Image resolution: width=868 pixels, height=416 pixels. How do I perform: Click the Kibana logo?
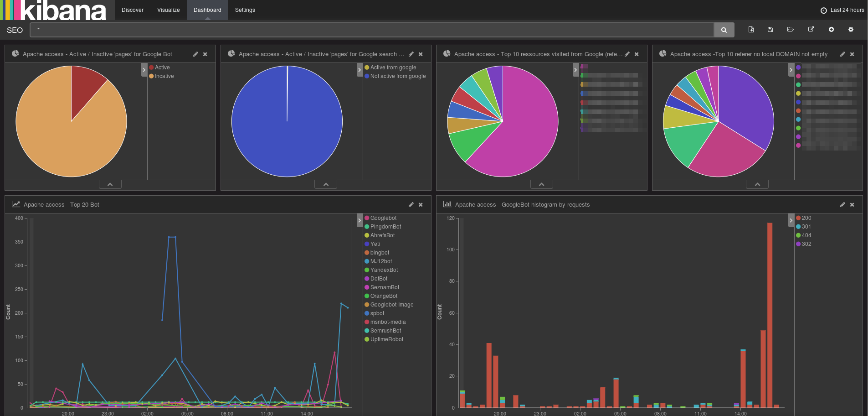pyautogui.click(x=53, y=10)
